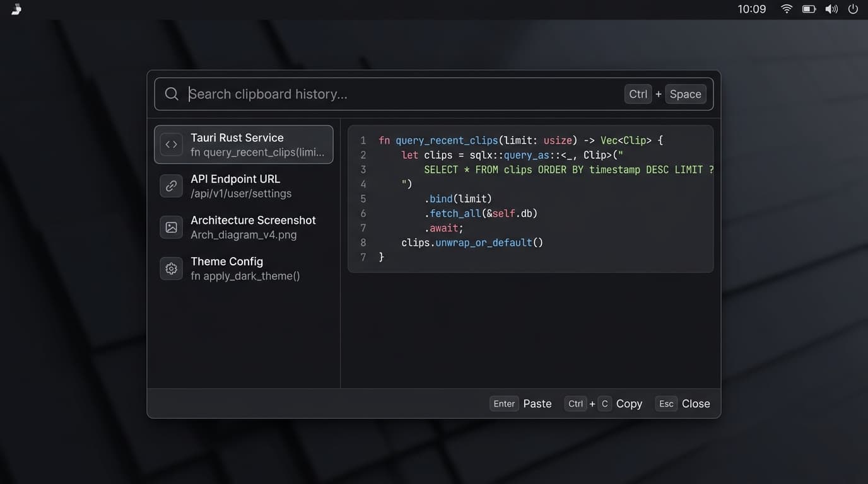This screenshot has height=484, width=868.
Task: Select the API Endpoint URL clip
Action: 243,186
